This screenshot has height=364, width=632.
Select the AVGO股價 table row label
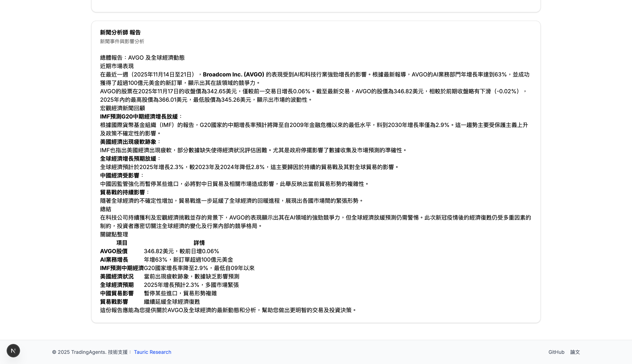tap(114, 251)
